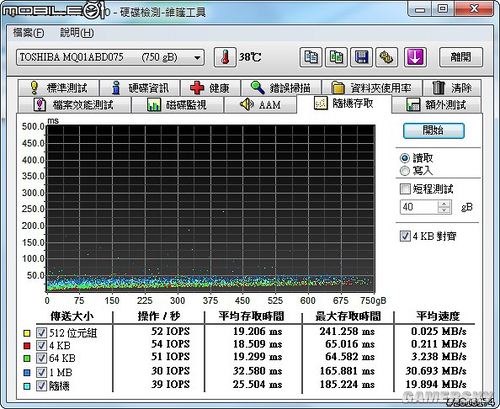The image size is (500, 409).
Task: Click the copy text to clipboard icon
Action: (x=311, y=57)
